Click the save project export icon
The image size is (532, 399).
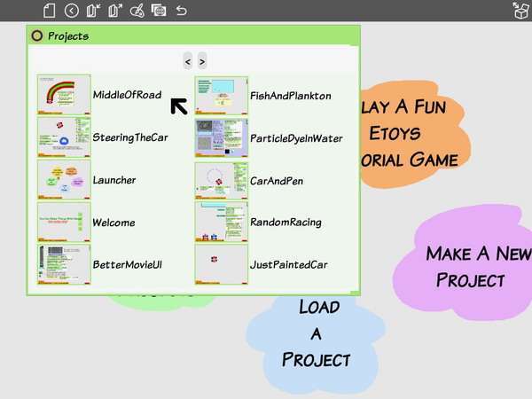click(x=115, y=11)
